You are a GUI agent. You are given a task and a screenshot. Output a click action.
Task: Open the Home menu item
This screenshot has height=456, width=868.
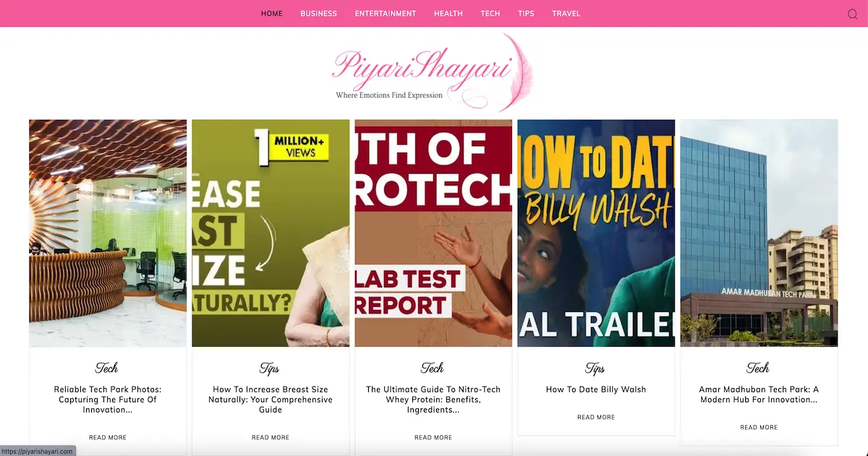coord(272,14)
